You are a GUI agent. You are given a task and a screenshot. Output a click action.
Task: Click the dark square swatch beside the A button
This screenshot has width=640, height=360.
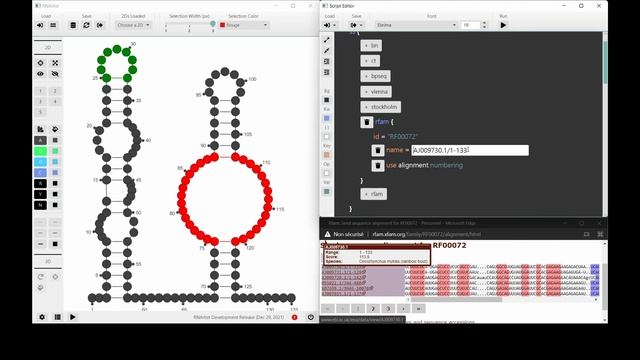point(55,140)
